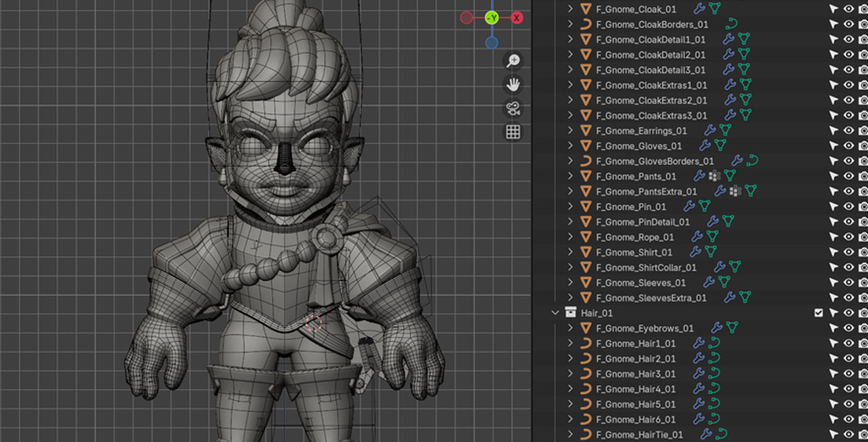Click the pan hand viewport gizmo
868x442 pixels.
click(x=513, y=85)
